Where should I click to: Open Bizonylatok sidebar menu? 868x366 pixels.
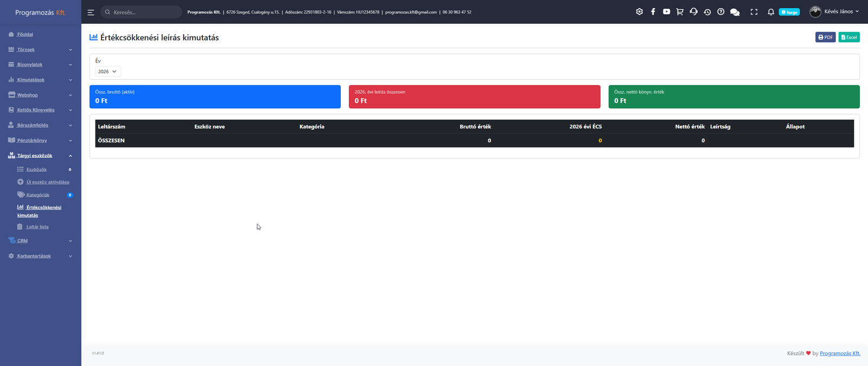tap(30, 65)
